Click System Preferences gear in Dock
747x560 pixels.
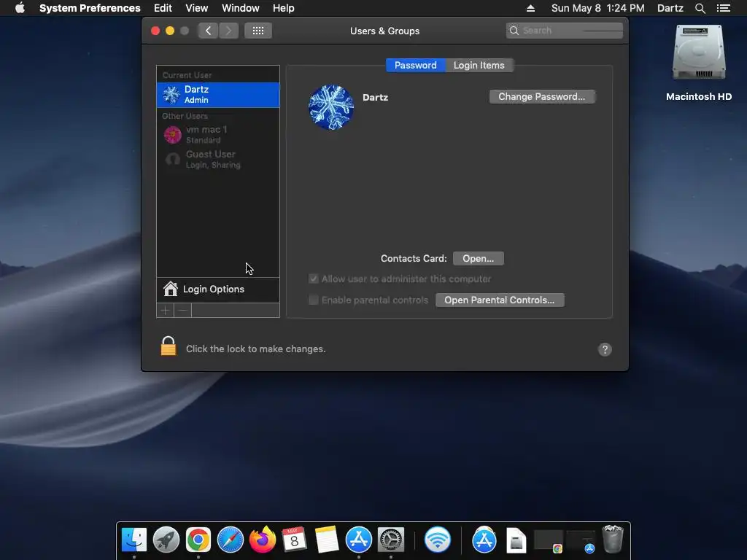(391, 540)
